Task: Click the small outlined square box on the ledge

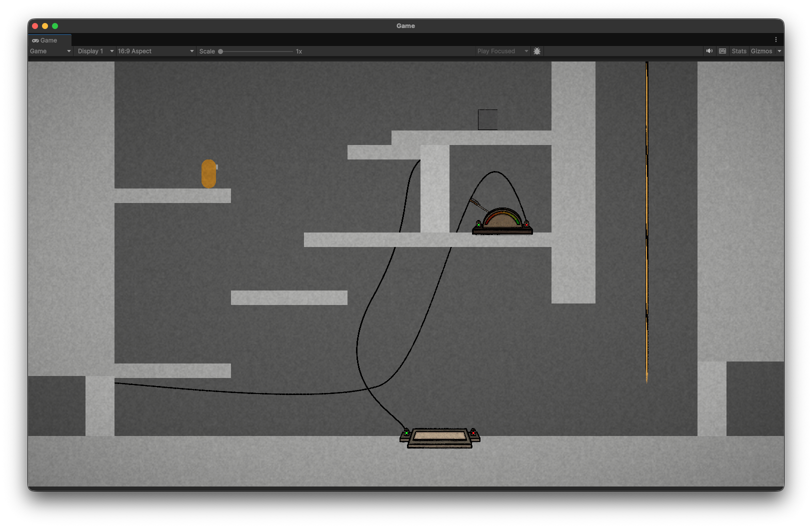Action: point(487,119)
